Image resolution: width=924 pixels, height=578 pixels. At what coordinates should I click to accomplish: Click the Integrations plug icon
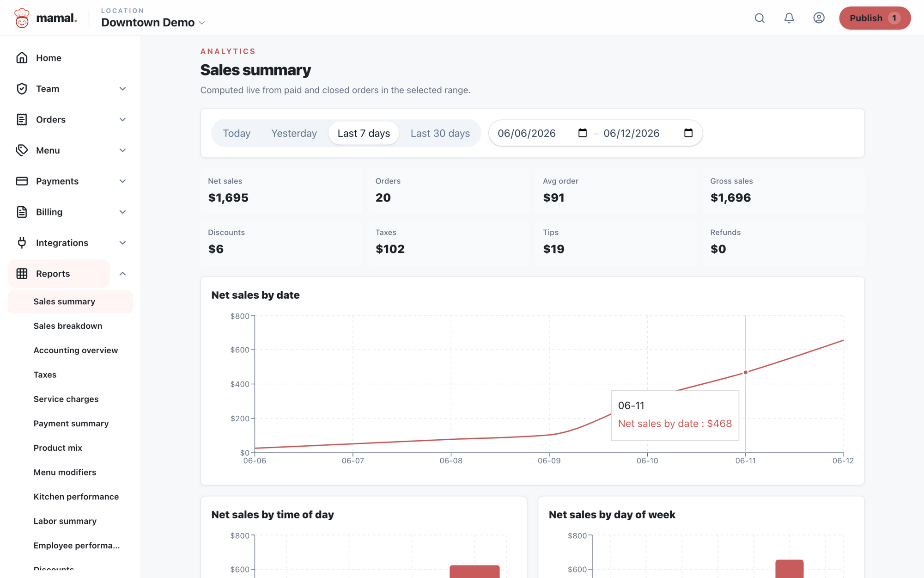22,243
